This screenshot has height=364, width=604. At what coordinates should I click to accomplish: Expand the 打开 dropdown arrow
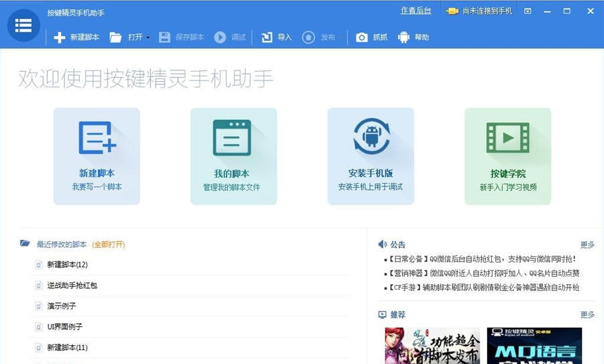point(148,38)
